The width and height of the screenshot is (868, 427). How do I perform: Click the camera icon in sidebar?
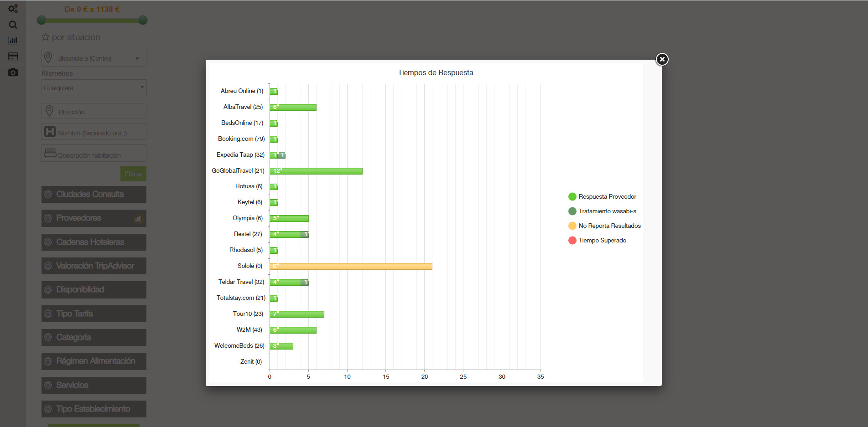point(13,72)
